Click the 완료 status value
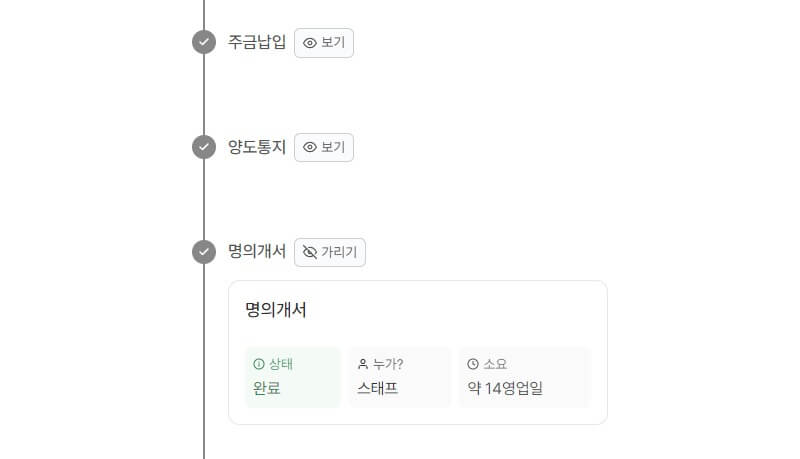Screen dimensions: 800x459 [267, 388]
